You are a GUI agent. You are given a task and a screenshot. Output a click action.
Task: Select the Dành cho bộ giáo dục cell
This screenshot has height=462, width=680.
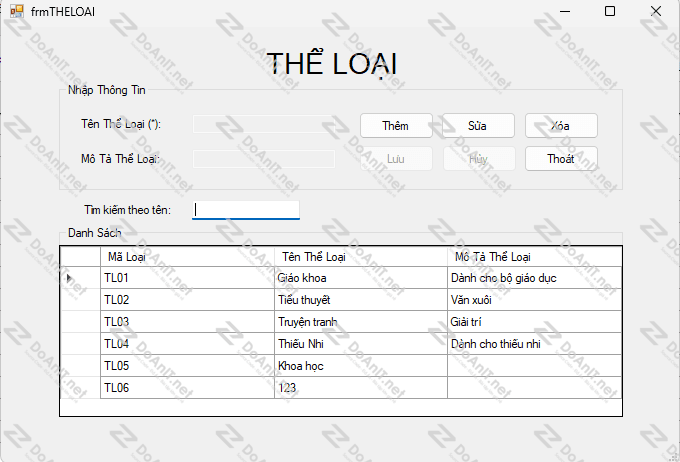534,278
